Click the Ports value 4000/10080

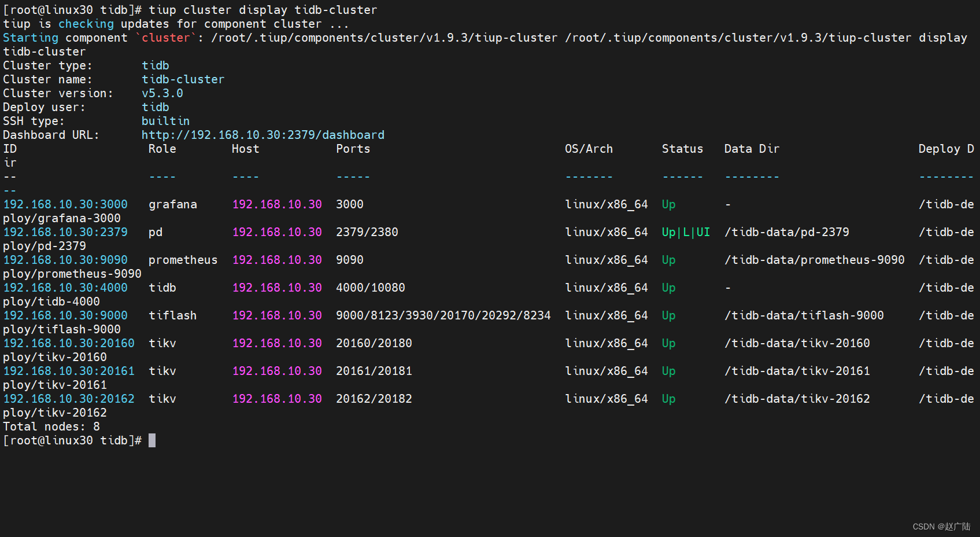pyautogui.click(x=371, y=288)
